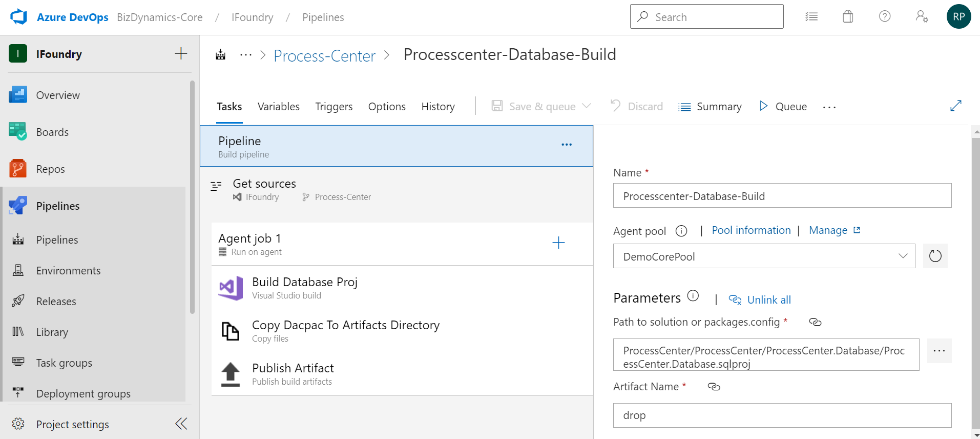Image resolution: width=980 pixels, height=439 pixels.
Task: Open the Help question mark icon
Action: click(x=885, y=16)
